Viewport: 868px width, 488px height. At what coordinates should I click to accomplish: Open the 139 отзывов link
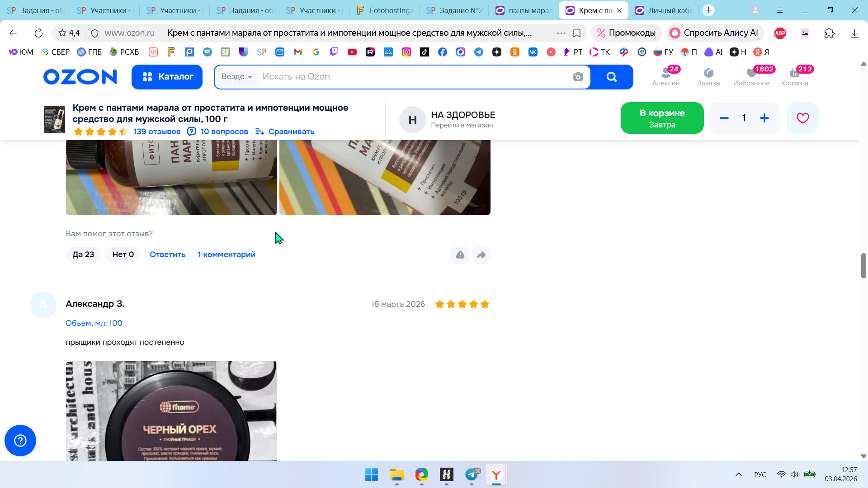(x=156, y=131)
